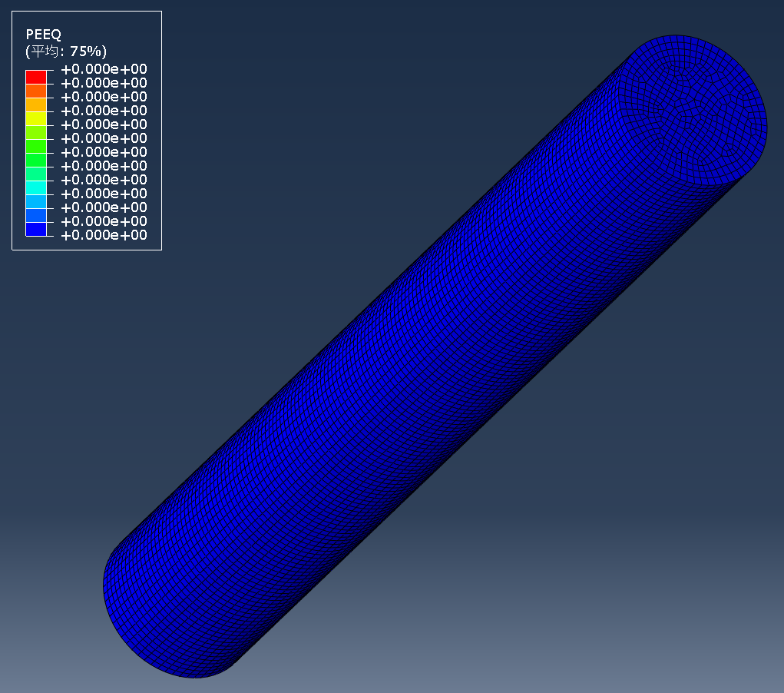This screenshot has height=693, width=784.
Task: Click the bottommost +0.000e+00 legend value
Action: pyautogui.click(x=104, y=235)
